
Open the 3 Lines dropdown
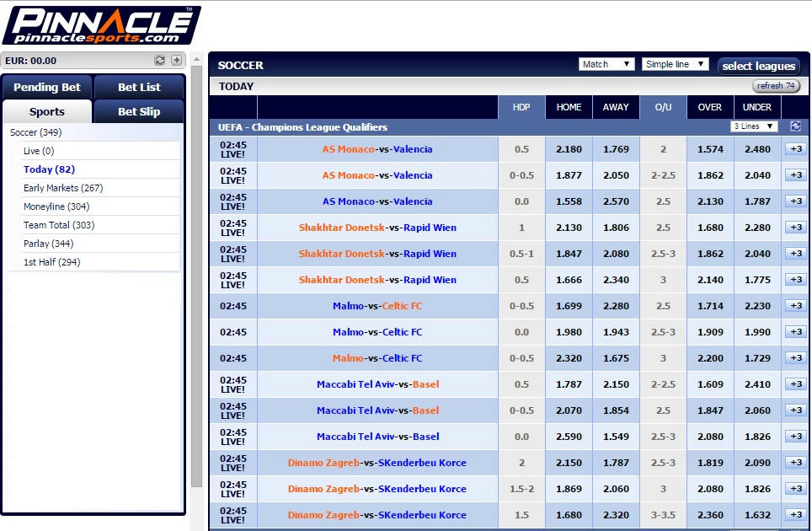(x=754, y=126)
